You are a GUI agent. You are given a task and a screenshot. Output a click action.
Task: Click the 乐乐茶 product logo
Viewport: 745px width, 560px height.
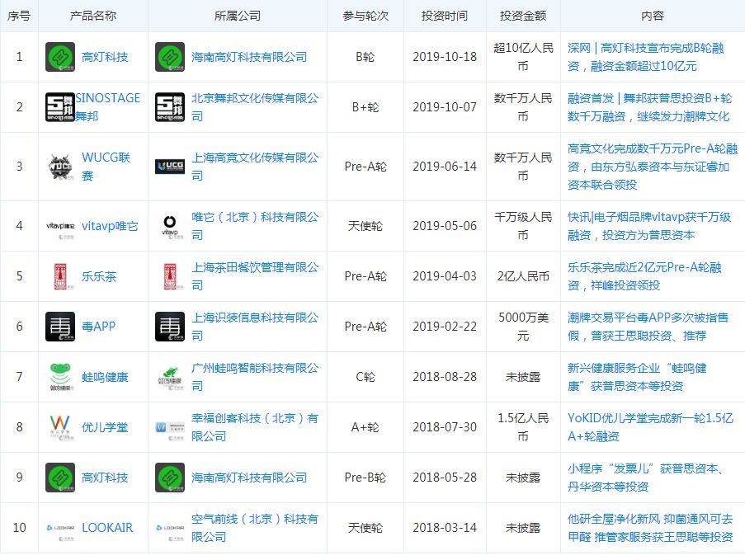(62, 276)
